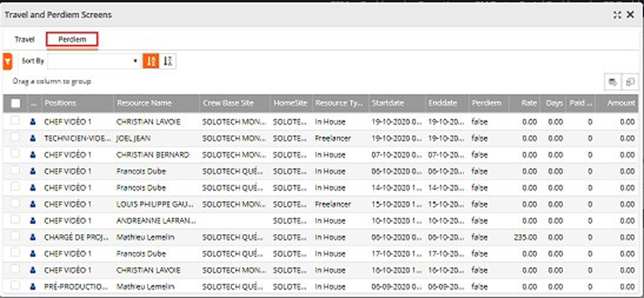Open the orange filter panel icon
This screenshot has width=644, height=298.
(x=8, y=61)
